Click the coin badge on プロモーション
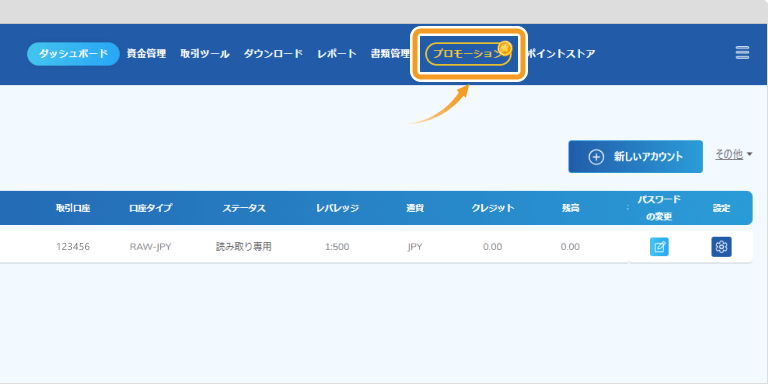This screenshot has width=768, height=384. [x=505, y=48]
